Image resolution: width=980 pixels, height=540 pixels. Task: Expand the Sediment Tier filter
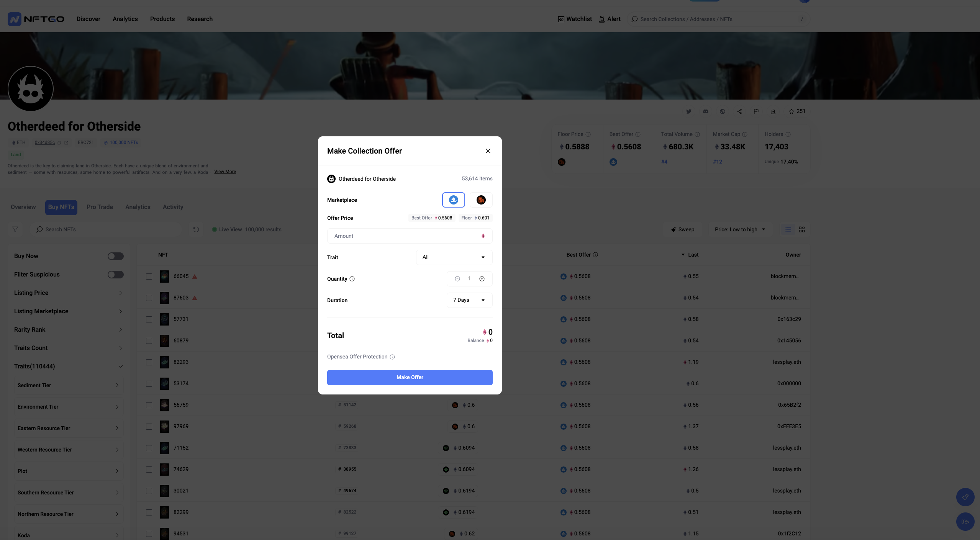tap(68, 385)
